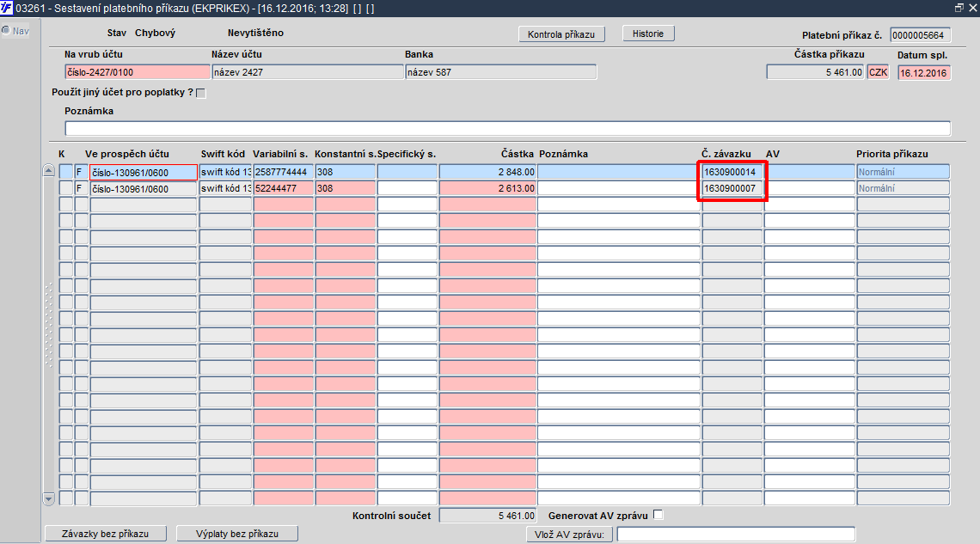Click the account cell in row with 2587774444
This screenshot has width=980, height=544.
[x=144, y=172]
